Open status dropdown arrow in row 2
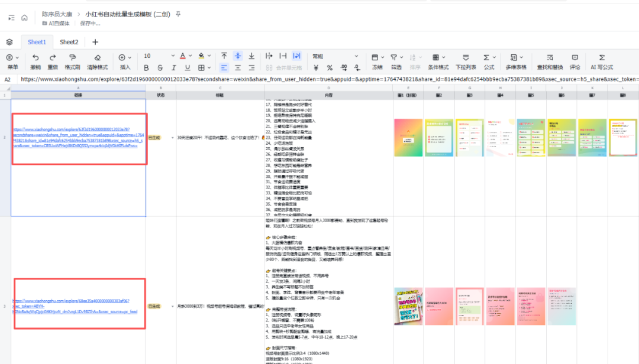The image size is (639, 364). [172, 138]
